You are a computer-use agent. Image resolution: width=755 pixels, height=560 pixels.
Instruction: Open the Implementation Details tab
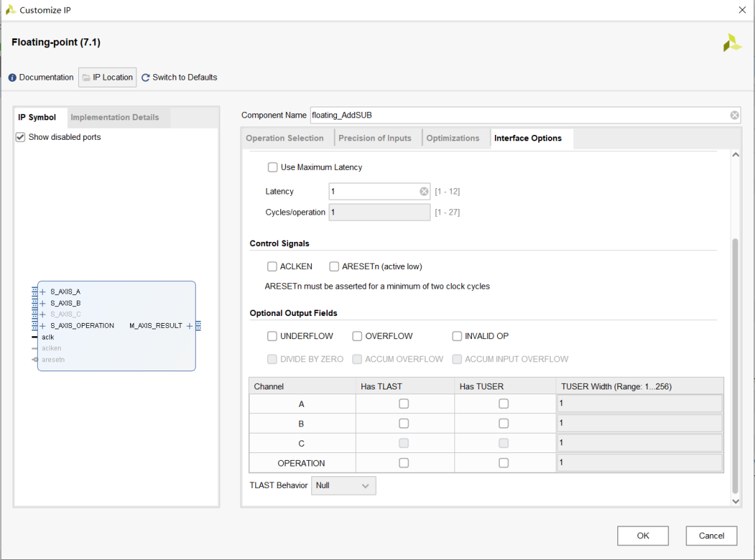tap(115, 117)
